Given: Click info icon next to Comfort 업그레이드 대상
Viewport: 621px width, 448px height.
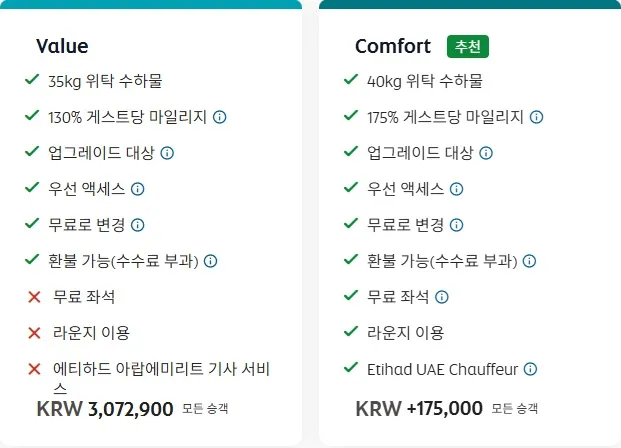Looking at the screenshot, I should [485, 153].
